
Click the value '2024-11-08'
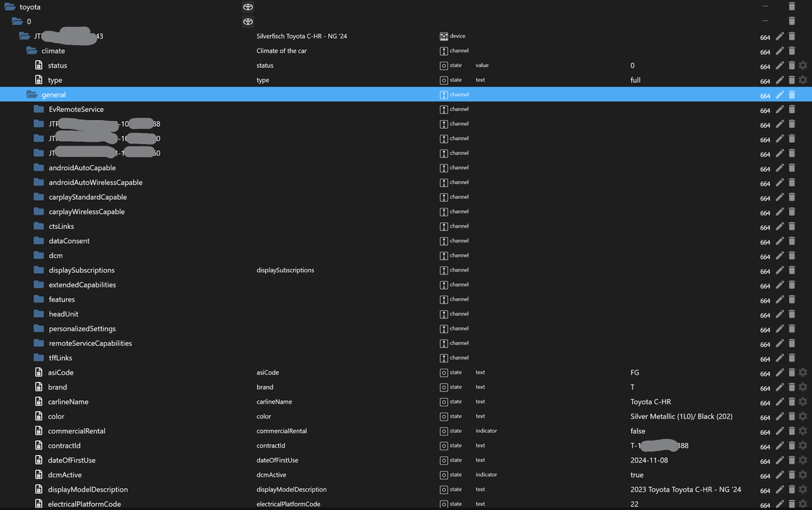click(x=648, y=461)
